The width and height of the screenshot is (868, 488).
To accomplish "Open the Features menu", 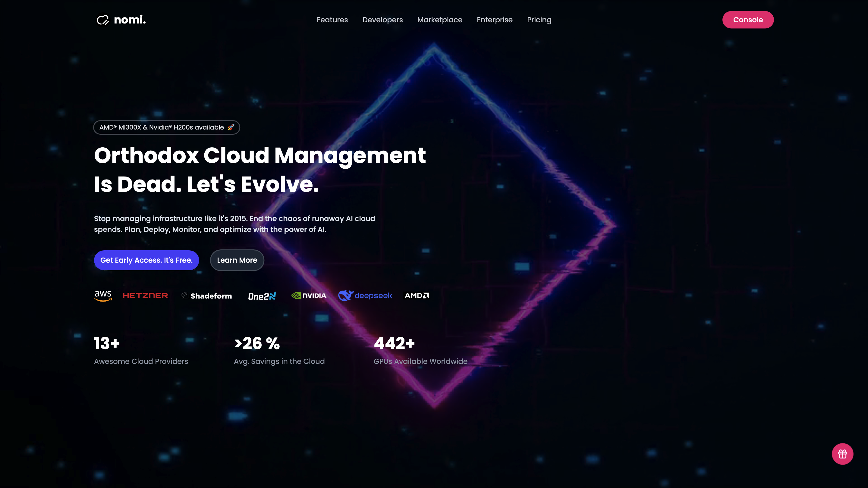I will [x=332, y=20].
